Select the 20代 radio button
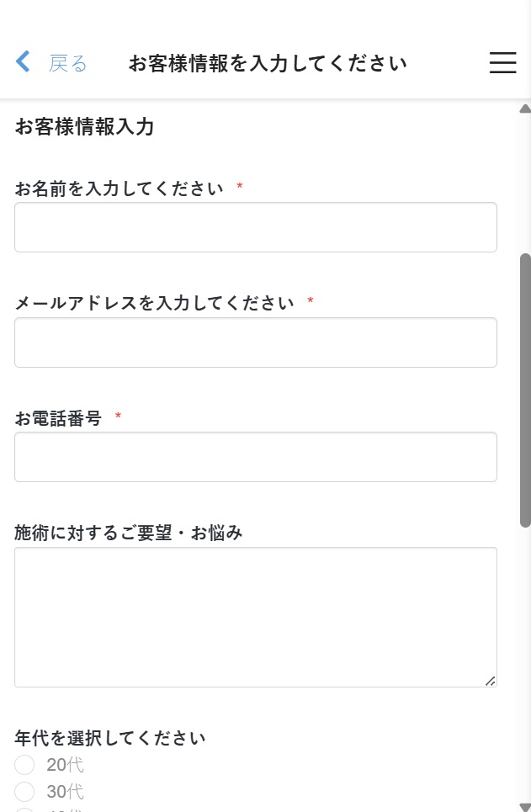Screen dimensions: 531x812 (24, 764)
